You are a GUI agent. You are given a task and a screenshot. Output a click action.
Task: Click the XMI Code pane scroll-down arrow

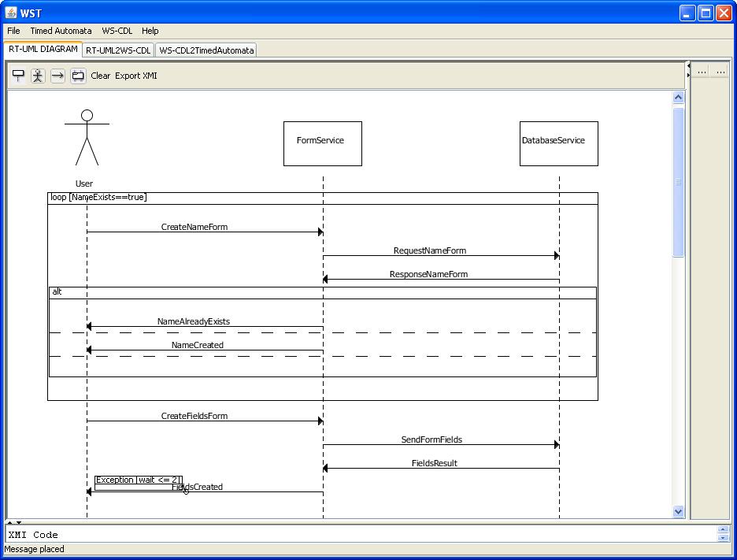723,537
